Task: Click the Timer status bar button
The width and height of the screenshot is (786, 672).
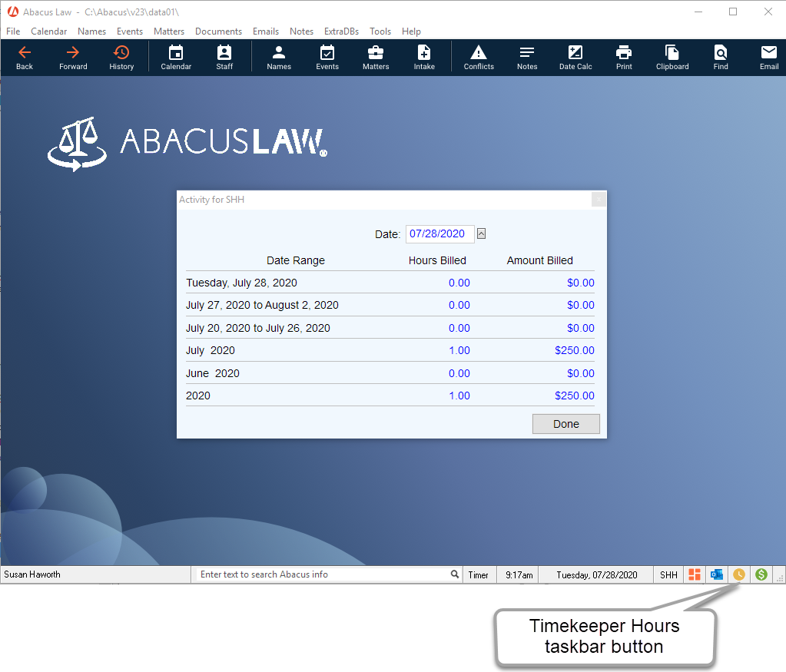Action: tap(478, 574)
